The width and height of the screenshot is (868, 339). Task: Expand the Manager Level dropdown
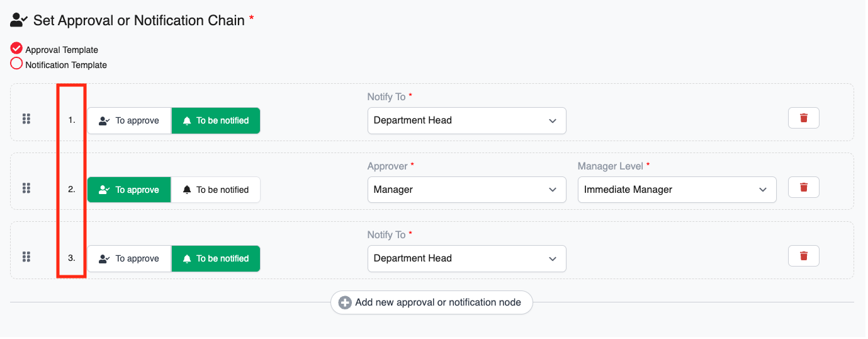[677, 190]
